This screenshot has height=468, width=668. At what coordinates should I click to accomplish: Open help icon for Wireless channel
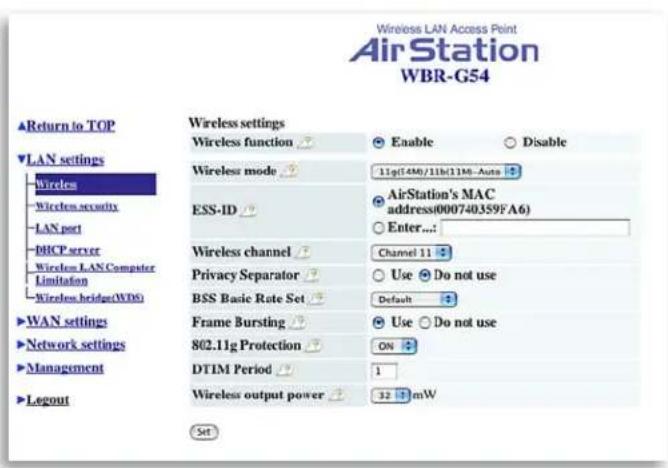point(303,252)
